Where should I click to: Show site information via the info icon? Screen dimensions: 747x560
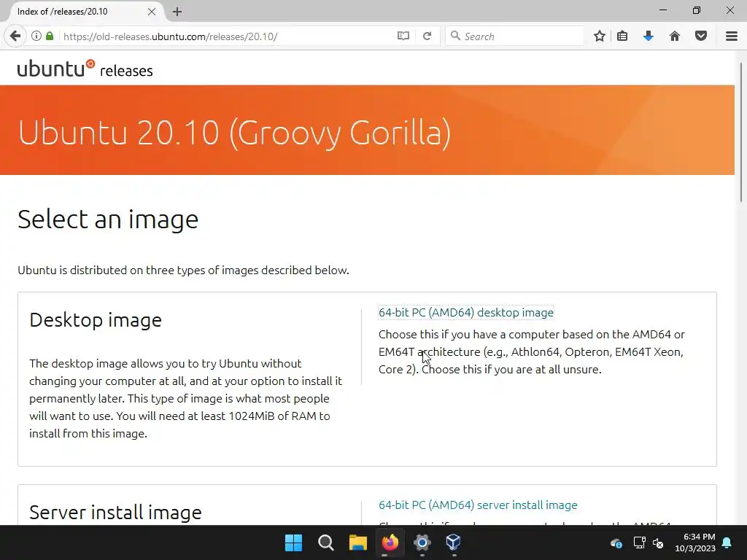pyautogui.click(x=36, y=36)
